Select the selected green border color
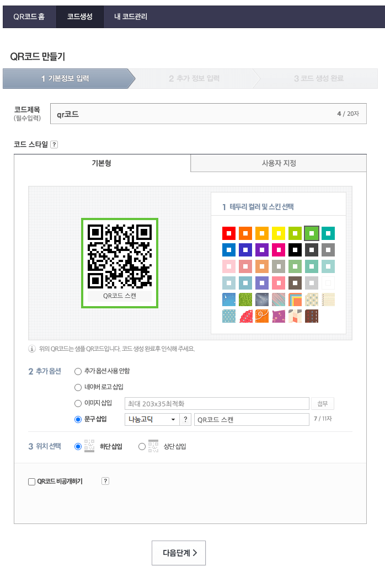This screenshot has width=385, height=588. coord(312,233)
